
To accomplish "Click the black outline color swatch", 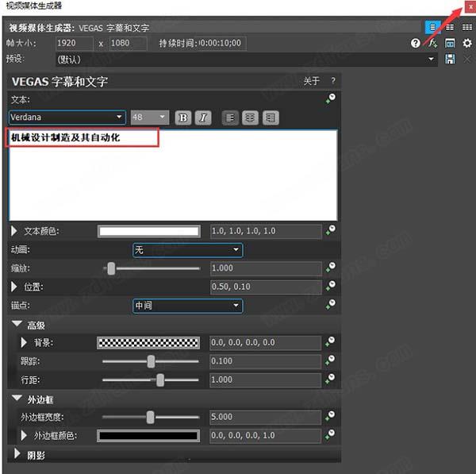I will point(148,436).
